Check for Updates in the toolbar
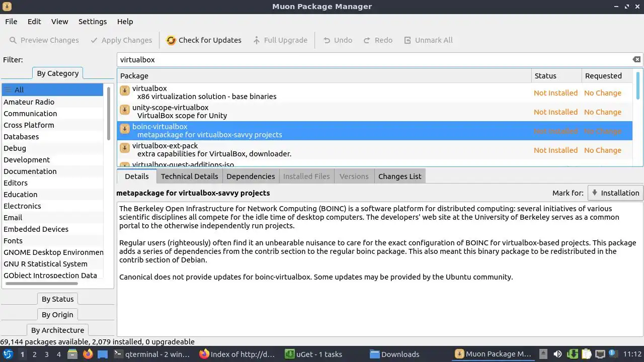 click(204, 40)
